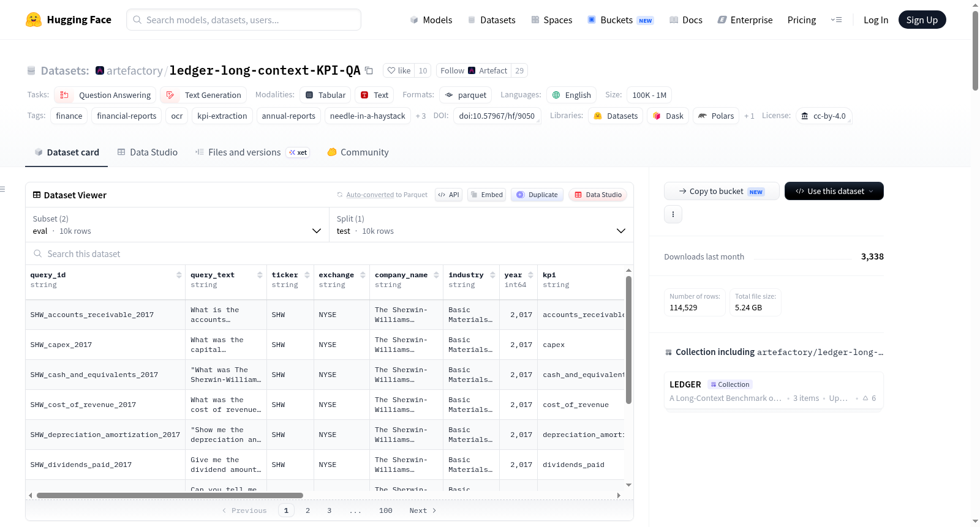The width and height of the screenshot is (980, 527).
Task: Open the Spaces nav item
Action: click(551, 20)
